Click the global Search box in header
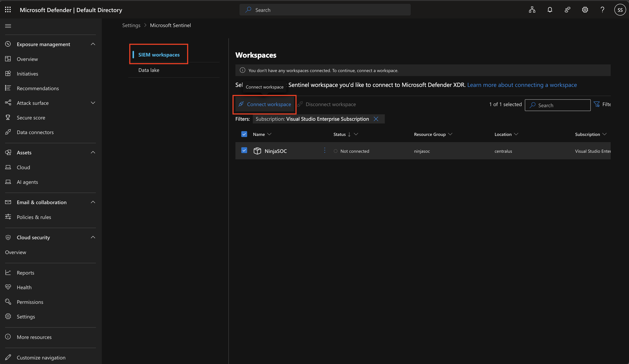 325,10
